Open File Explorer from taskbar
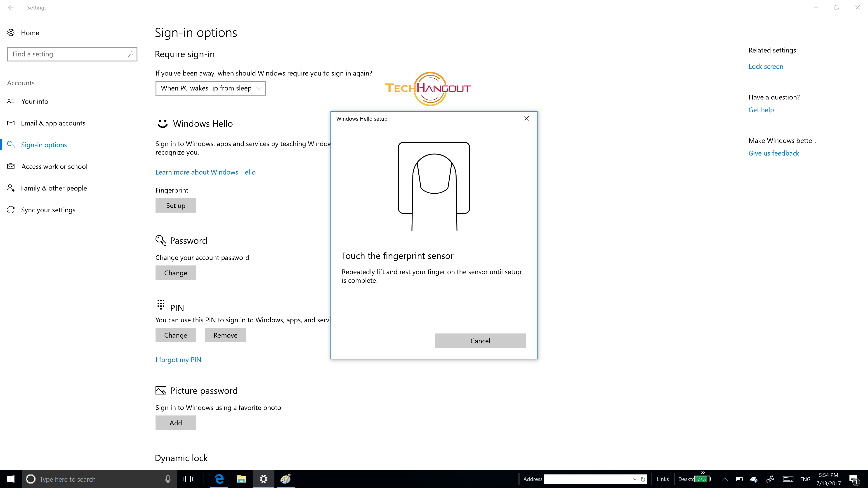This screenshot has height=488, width=868. 241,479
